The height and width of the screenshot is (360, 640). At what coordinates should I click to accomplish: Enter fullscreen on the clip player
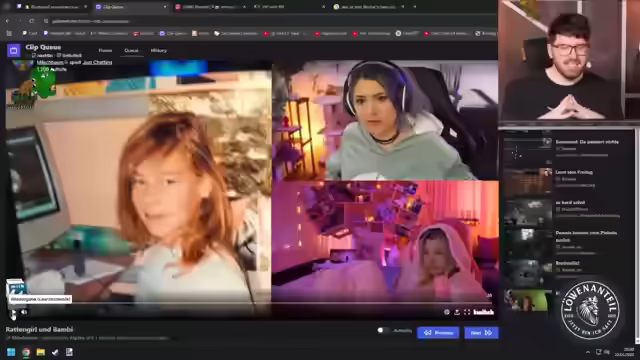click(467, 312)
